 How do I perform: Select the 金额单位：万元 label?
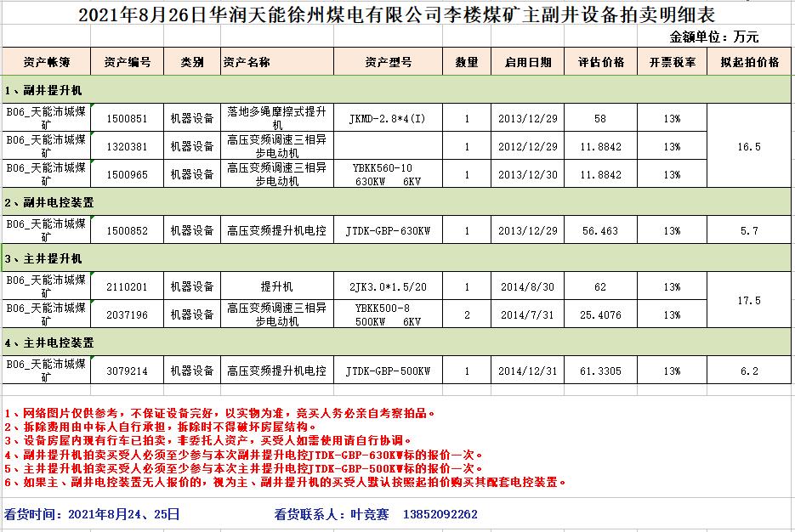714,37
